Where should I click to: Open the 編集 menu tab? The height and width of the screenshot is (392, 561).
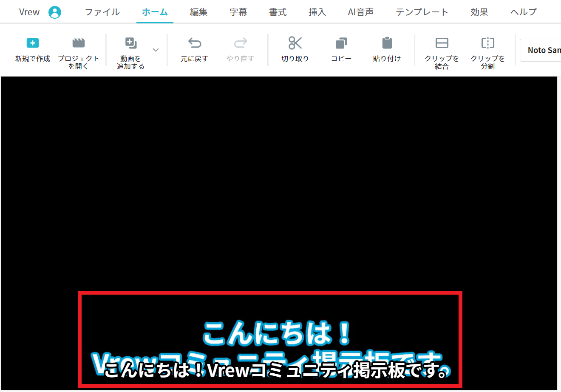[199, 12]
